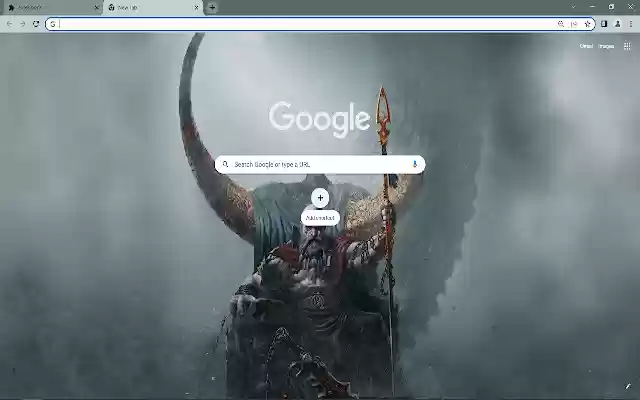
Task: Go forward with the forward arrow
Action: pos(22,24)
